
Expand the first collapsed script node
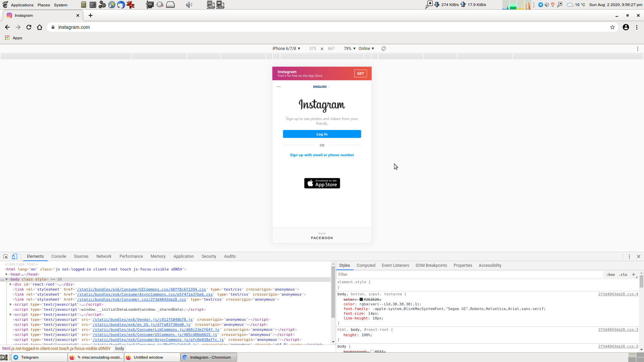pos(10,304)
